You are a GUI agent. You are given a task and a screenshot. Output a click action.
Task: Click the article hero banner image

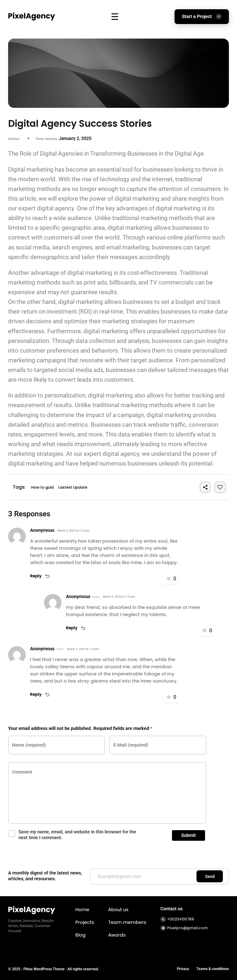pos(118,73)
